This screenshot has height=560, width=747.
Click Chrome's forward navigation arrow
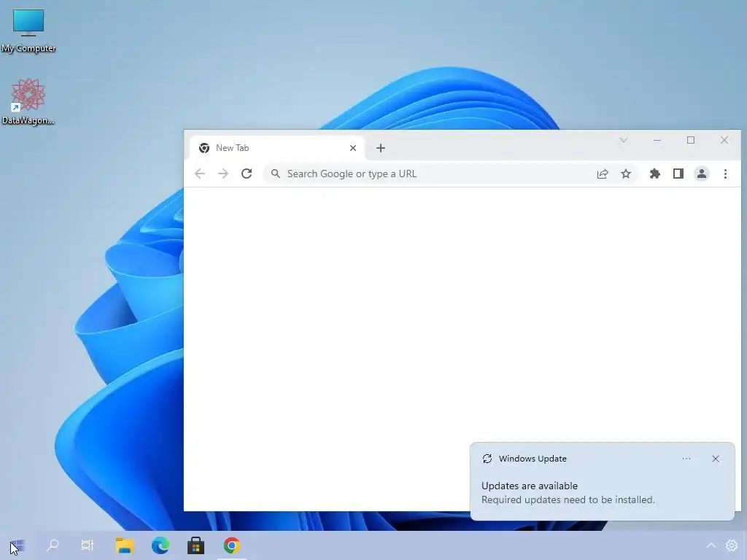(223, 174)
